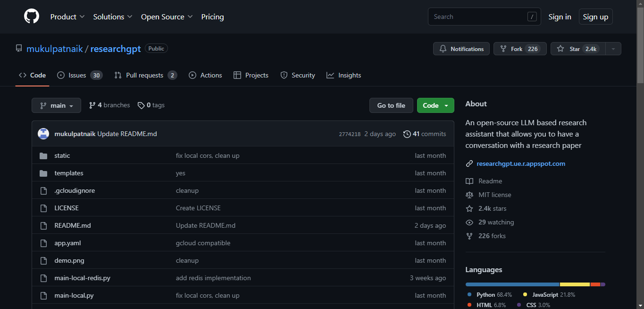This screenshot has height=309, width=644.
Task: Click the Readme link in About
Action: pyautogui.click(x=484, y=181)
